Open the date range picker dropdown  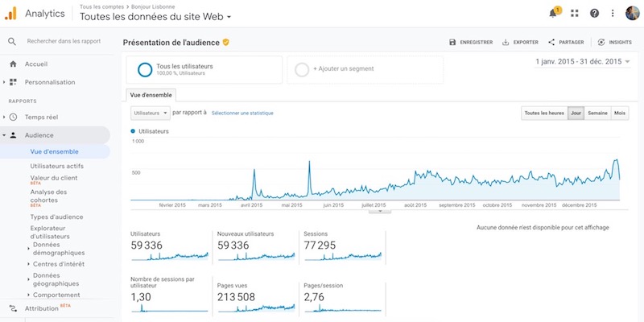coord(583,61)
